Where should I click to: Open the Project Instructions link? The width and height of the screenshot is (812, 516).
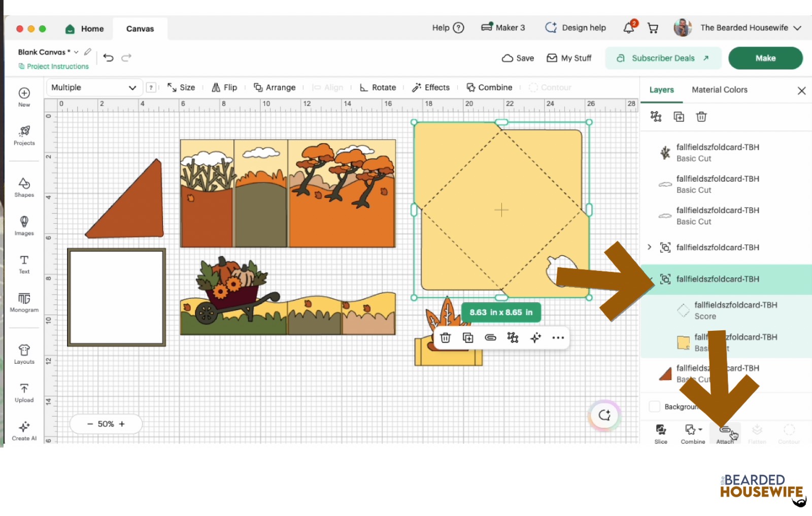point(53,66)
